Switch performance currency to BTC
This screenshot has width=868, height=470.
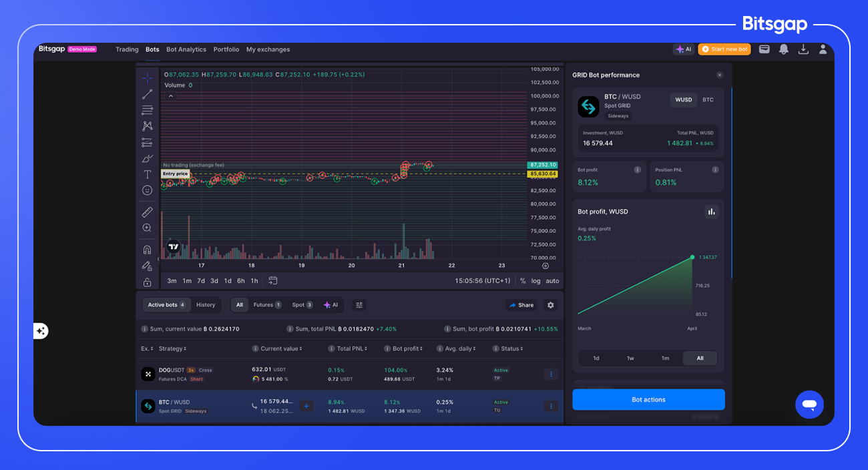click(708, 100)
